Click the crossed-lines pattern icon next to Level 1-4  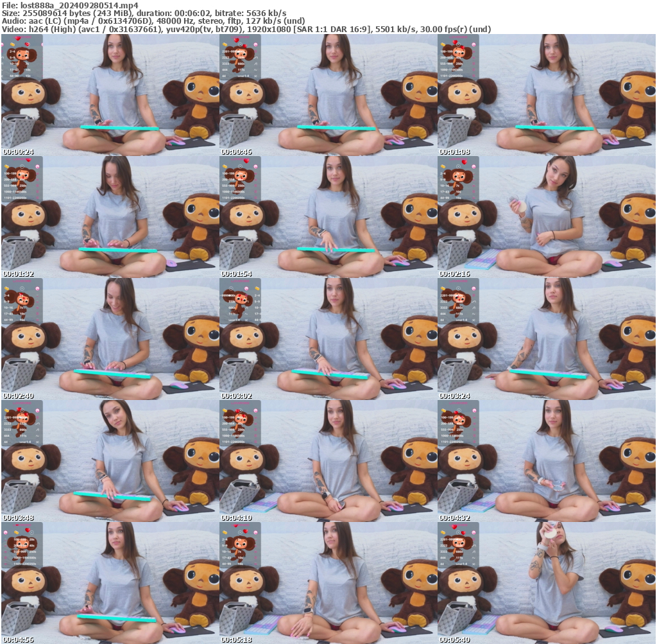click(256, 76)
